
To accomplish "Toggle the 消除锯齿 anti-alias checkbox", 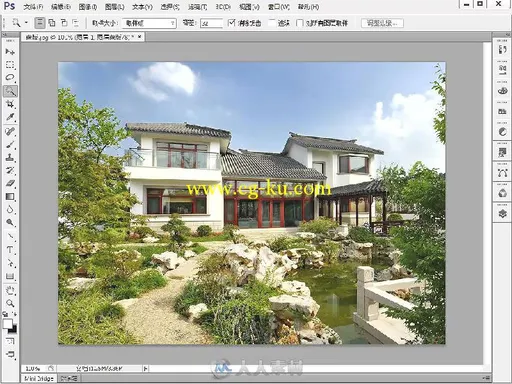I will (x=232, y=23).
